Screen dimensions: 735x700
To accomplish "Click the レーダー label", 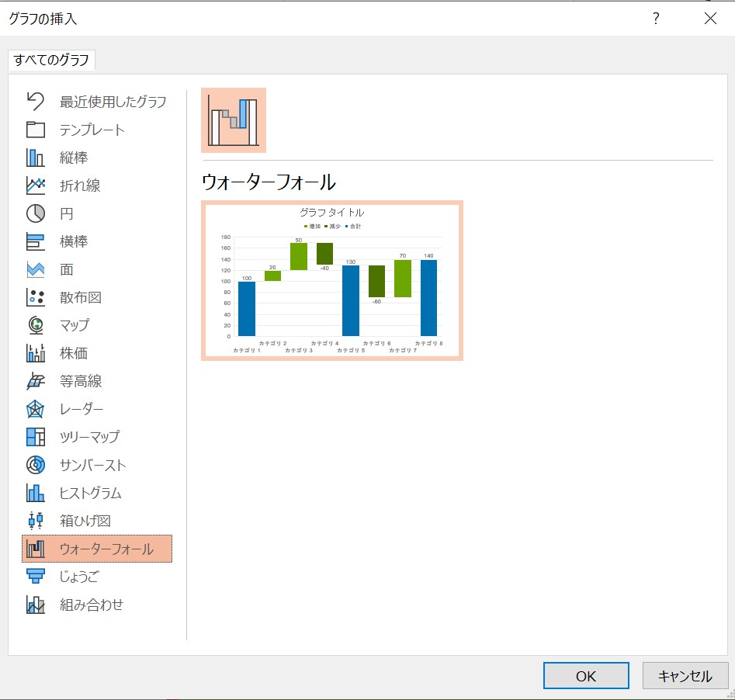I will pyautogui.click(x=81, y=409).
